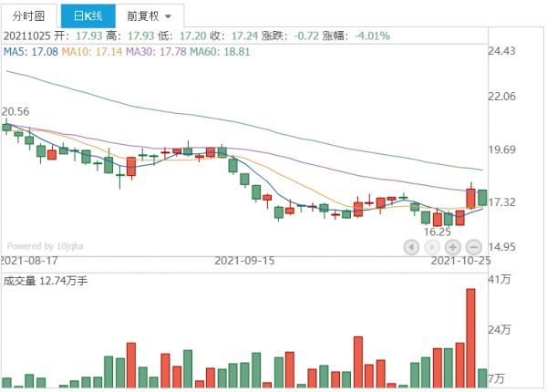Click the 'Powered by 10jqka' link

point(45,245)
